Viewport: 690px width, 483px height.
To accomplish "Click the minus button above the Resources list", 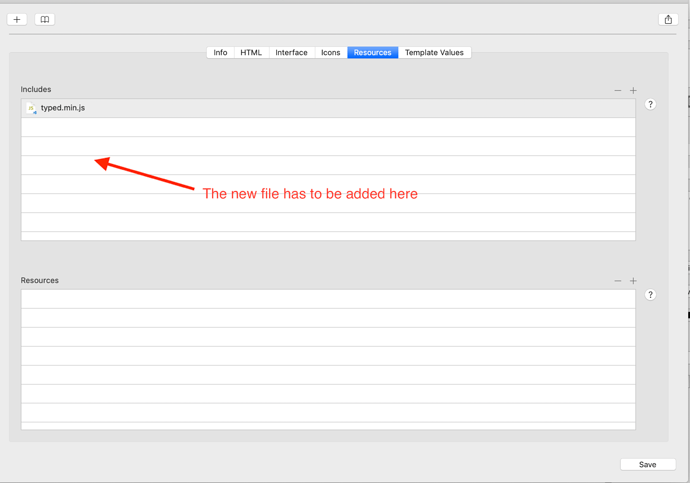I will coord(618,281).
